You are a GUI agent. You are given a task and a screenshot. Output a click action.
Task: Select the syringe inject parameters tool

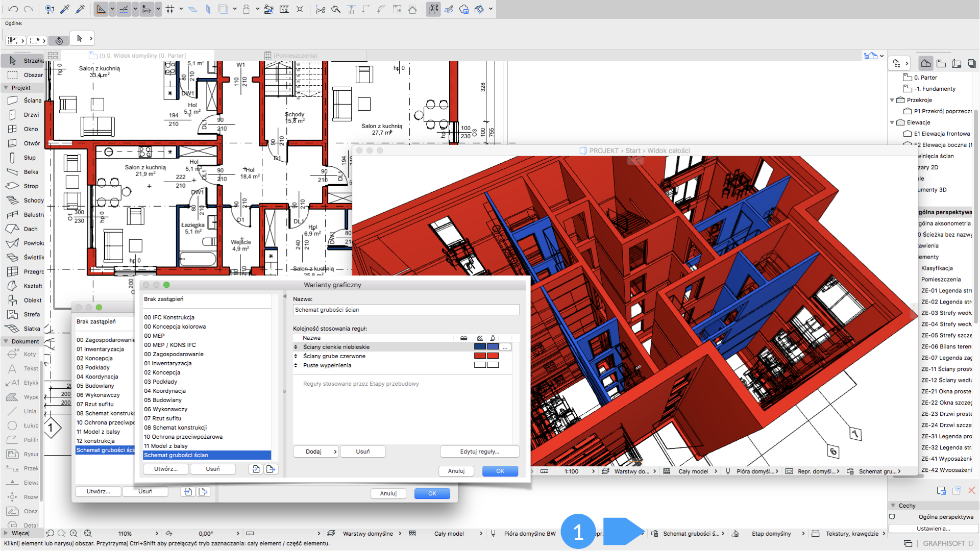coord(80,9)
